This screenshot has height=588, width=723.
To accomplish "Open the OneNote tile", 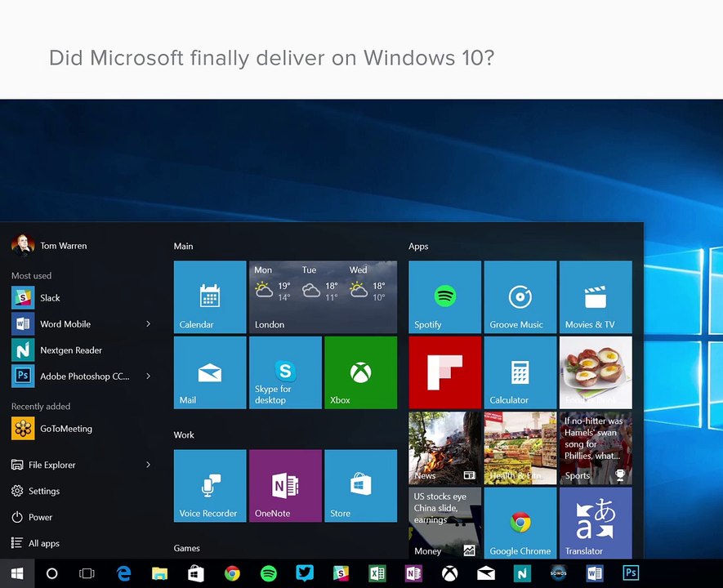I will (x=285, y=486).
